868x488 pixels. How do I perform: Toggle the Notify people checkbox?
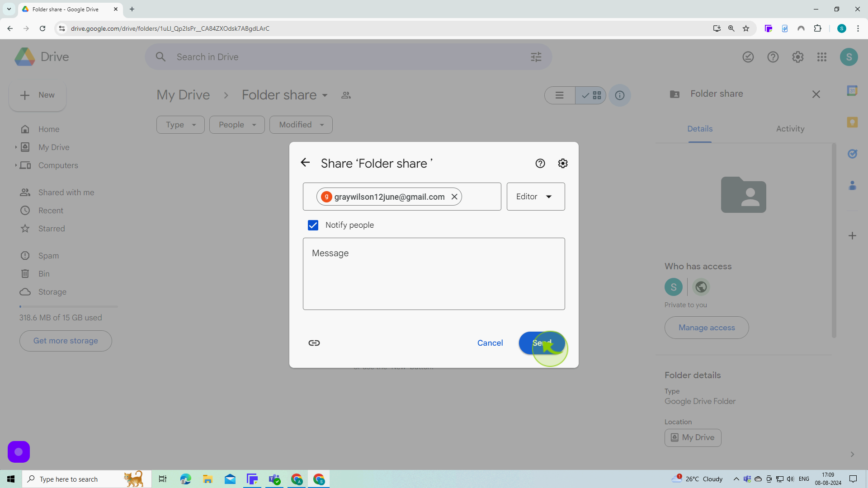312,225
